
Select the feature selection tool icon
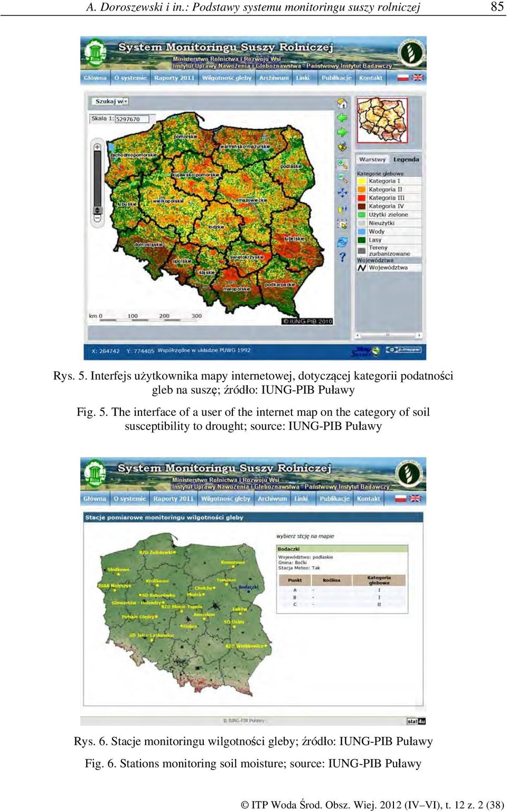342,224
